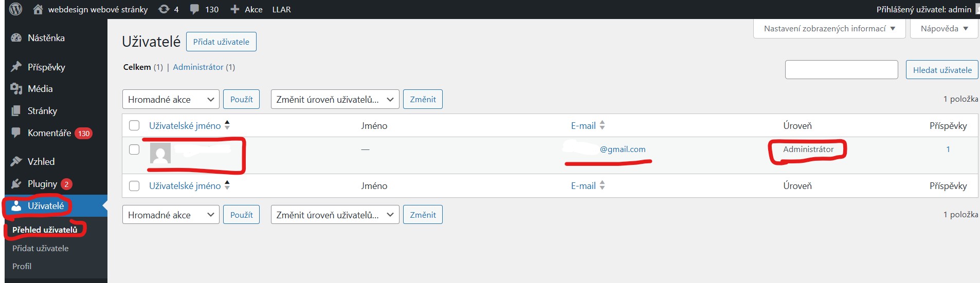This screenshot has height=283, width=980.
Task: Toggle the select-all checkbox in table footer
Action: 134,186
